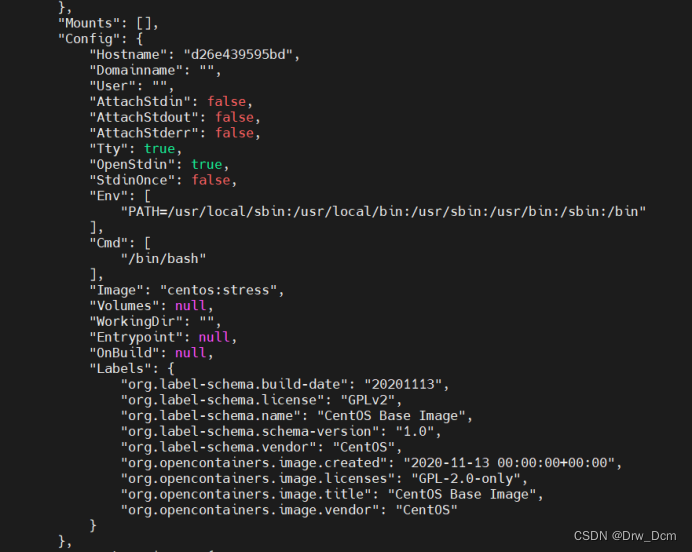The image size is (692, 552).
Task: Click the "Hostname" key
Action: point(131,54)
